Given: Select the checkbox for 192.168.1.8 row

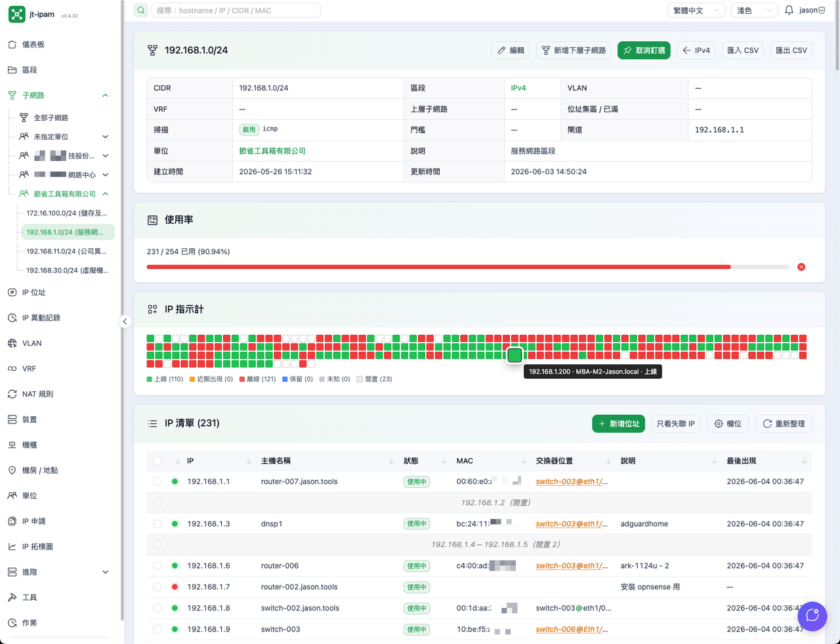Looking at the screenshot, I should pos(157,608).
